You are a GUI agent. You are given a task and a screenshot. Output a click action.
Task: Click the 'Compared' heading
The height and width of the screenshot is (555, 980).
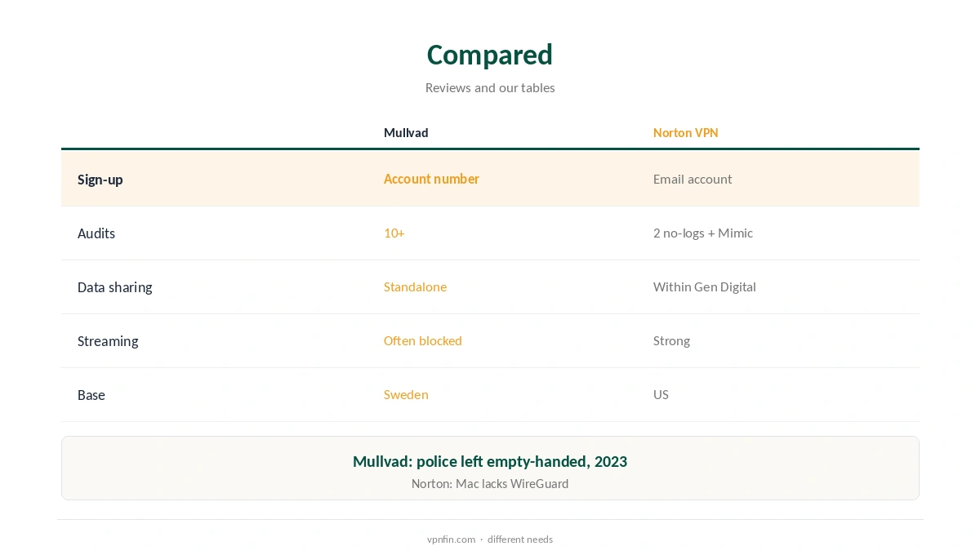490,55
